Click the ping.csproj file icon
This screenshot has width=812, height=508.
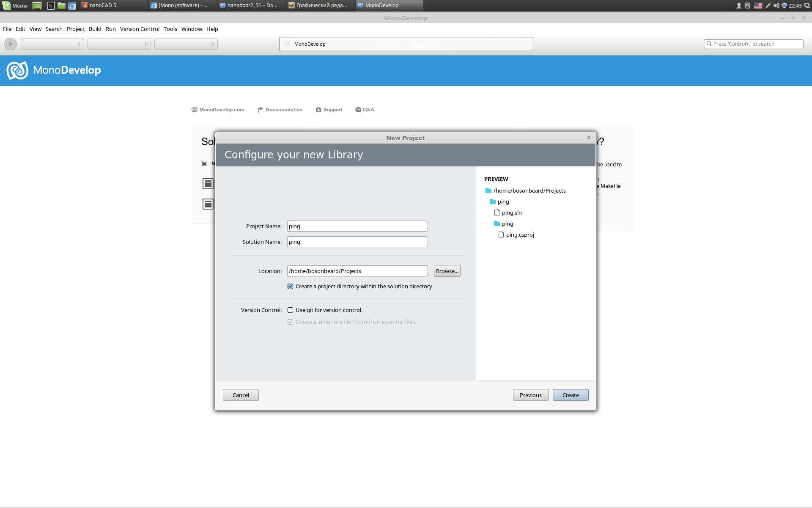(501, 235)
